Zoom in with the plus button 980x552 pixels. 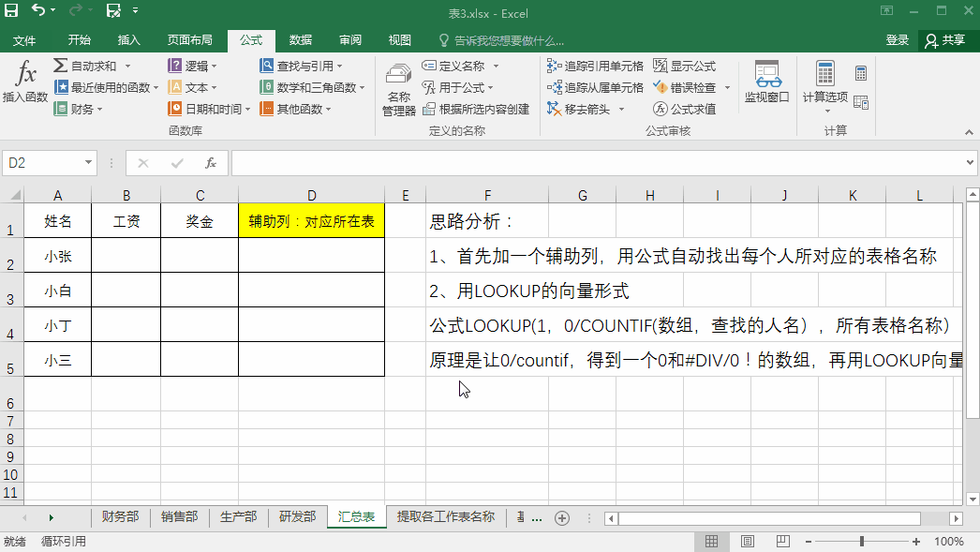(x=916, y=542)
